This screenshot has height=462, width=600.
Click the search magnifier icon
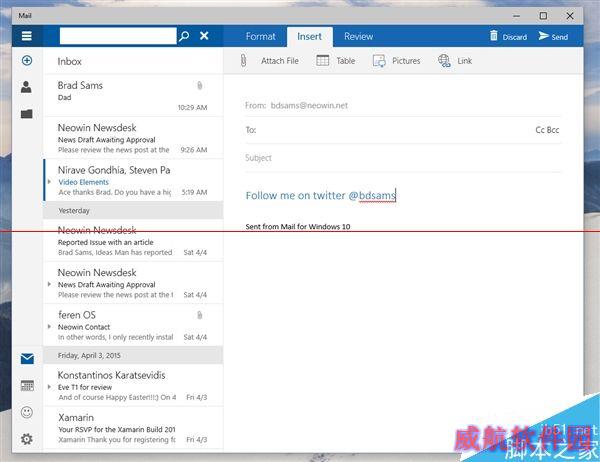[184, 36]
